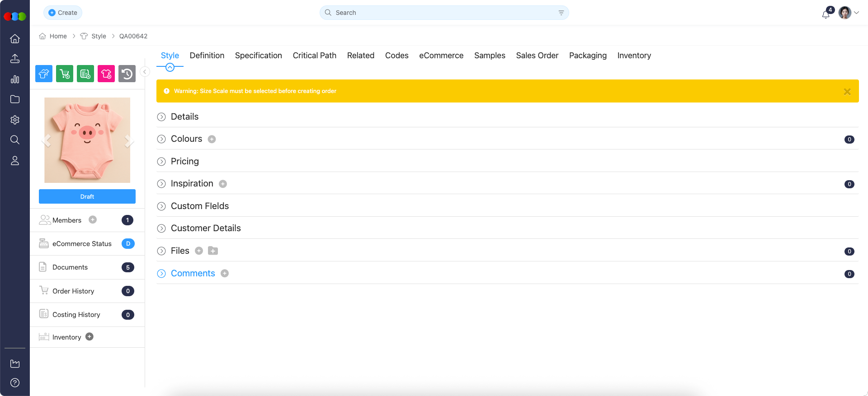Image resolution: width=868 pixels, height=396 pixels.
Task: Open the Critical Path tab
Action: click(314, 56)
